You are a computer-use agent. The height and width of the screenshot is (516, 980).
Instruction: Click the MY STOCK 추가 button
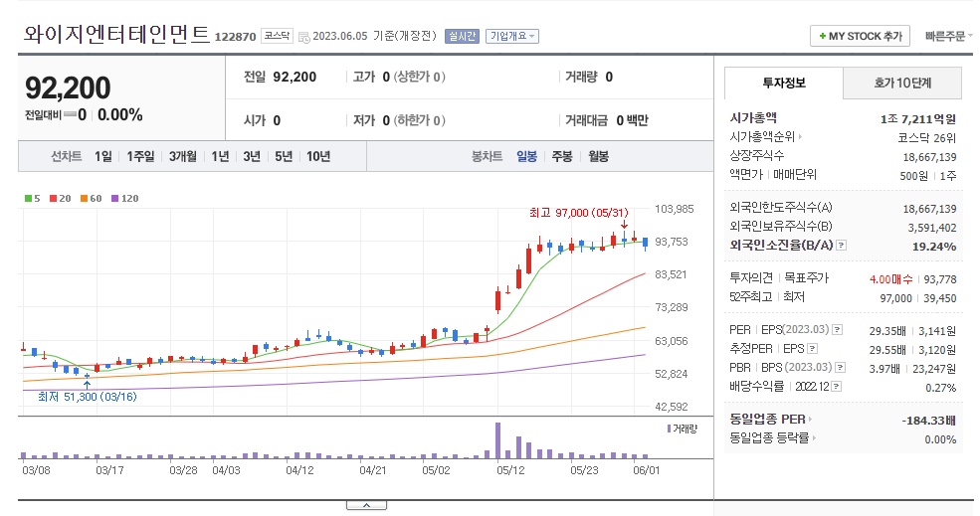tap(860, 36)
